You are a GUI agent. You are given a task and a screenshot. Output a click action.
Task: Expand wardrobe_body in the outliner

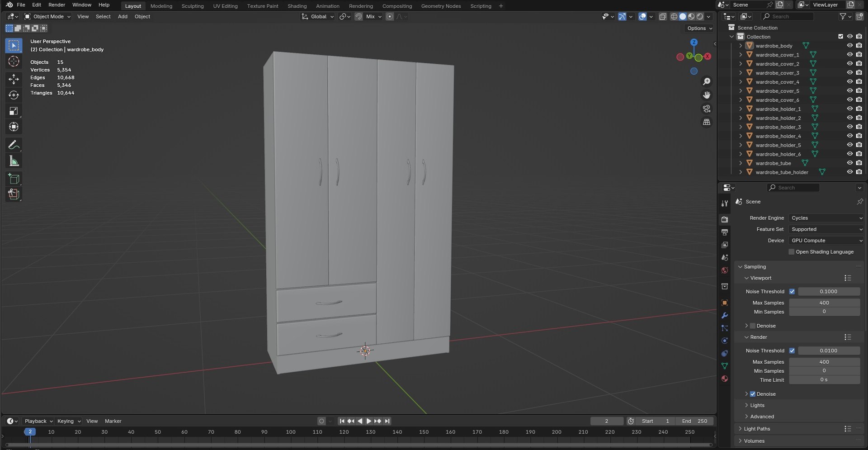(741, 46)
